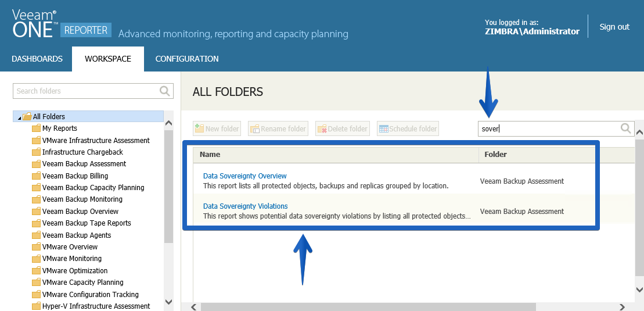Click the Veeam Backup Monitoring folder icon
The height and width of the screenshot is (311, 644).
[x=36, y=199]
